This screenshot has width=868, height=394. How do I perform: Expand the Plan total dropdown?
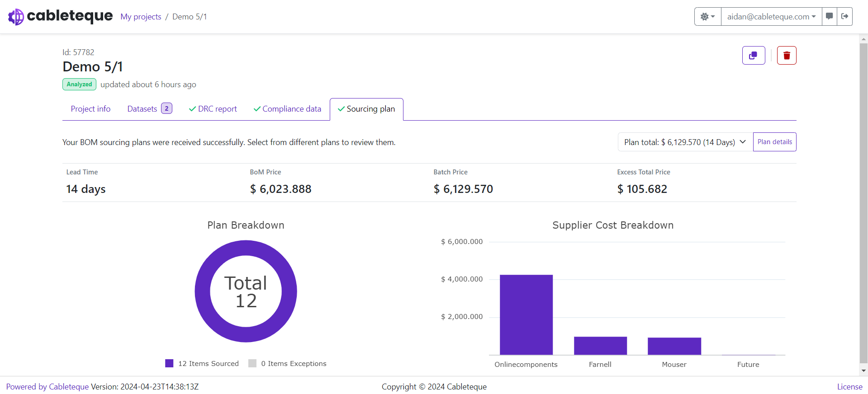click(x=685, y=142)
